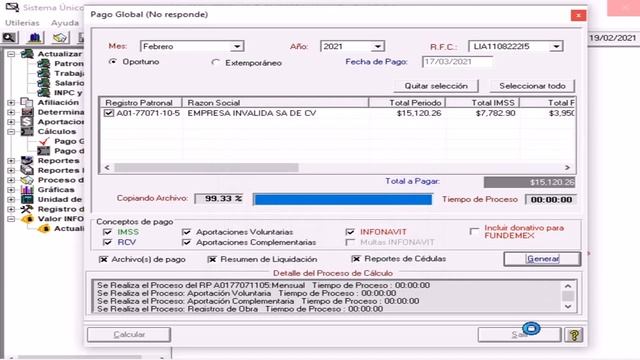Toggle the INFONAVIT checkbox
This screenshot has width=640, height=360.
[350, 232]
